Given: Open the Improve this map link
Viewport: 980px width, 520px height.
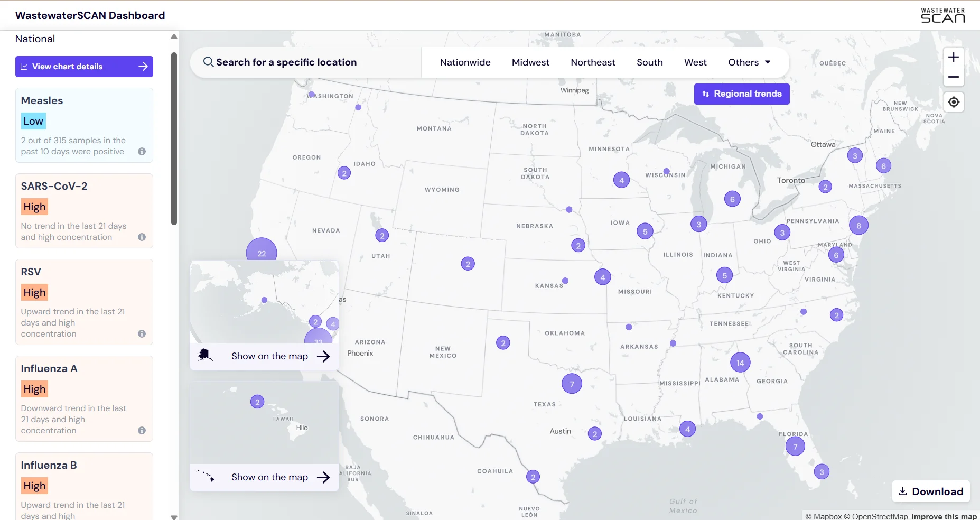Looking at the screenshot, I should [944, 515].
